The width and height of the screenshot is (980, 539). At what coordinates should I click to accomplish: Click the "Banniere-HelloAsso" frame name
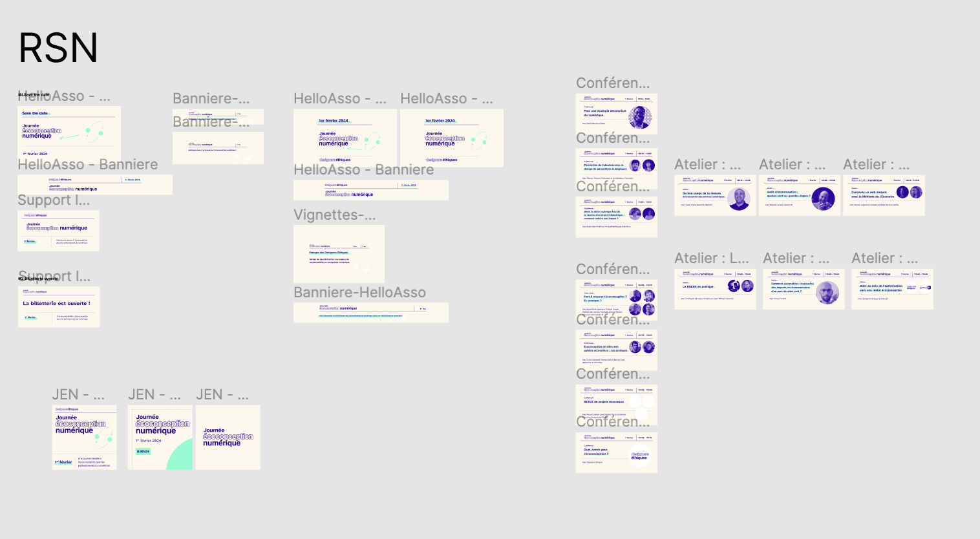(x=359, y=292)
